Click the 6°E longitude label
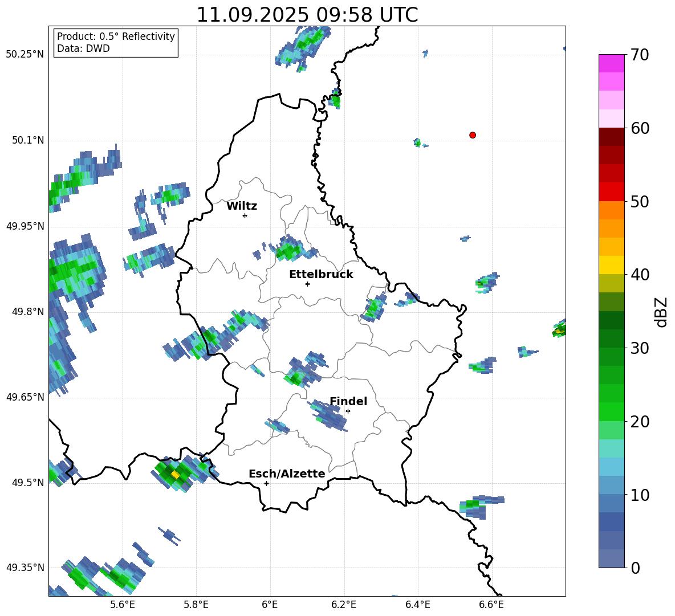 coord(270,605)
